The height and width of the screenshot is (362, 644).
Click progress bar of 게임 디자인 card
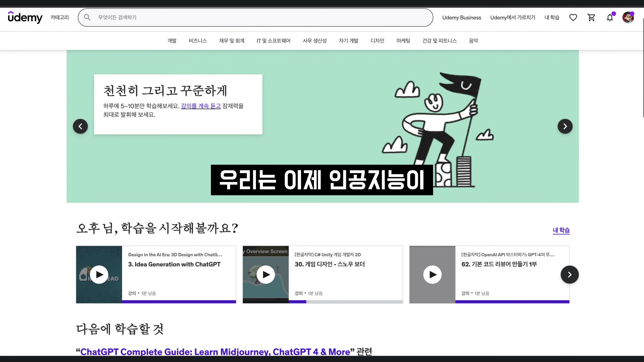coord(346,302)
